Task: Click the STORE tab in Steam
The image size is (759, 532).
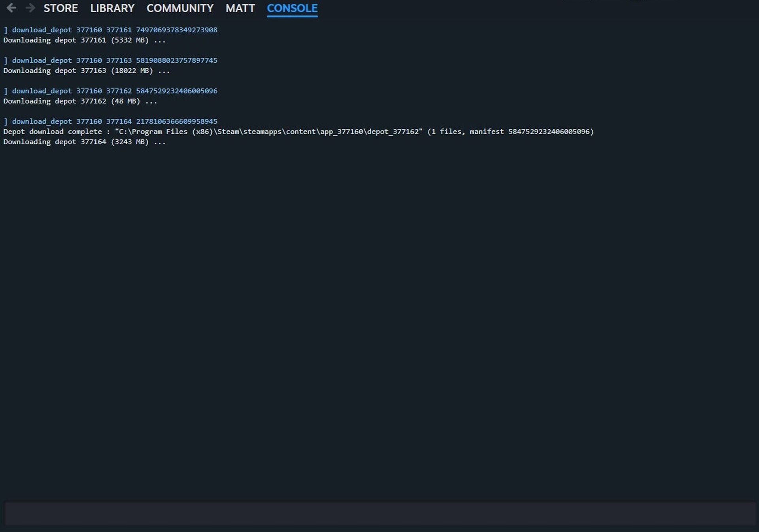Action: (x=60, y=8)
